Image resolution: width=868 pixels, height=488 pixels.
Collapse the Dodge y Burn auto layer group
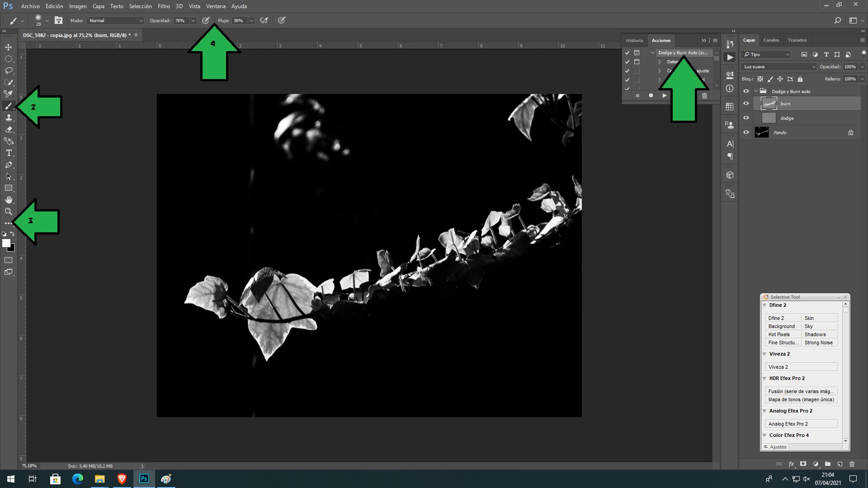[756, 91]
